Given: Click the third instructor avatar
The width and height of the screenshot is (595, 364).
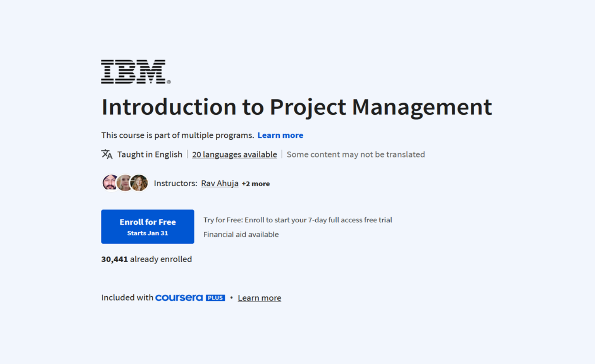Looking at the screenshot, I should pyautogui.click(x=139, y=183).
